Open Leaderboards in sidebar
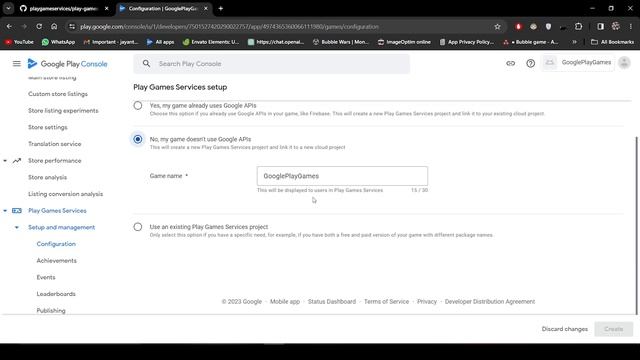This screenshot has width=640, height=360. coord(56,294)
